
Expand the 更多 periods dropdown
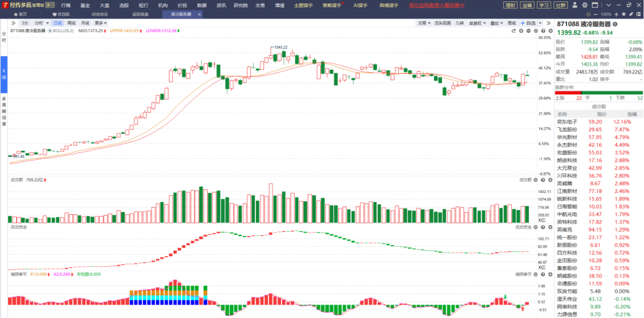[101, 23]
